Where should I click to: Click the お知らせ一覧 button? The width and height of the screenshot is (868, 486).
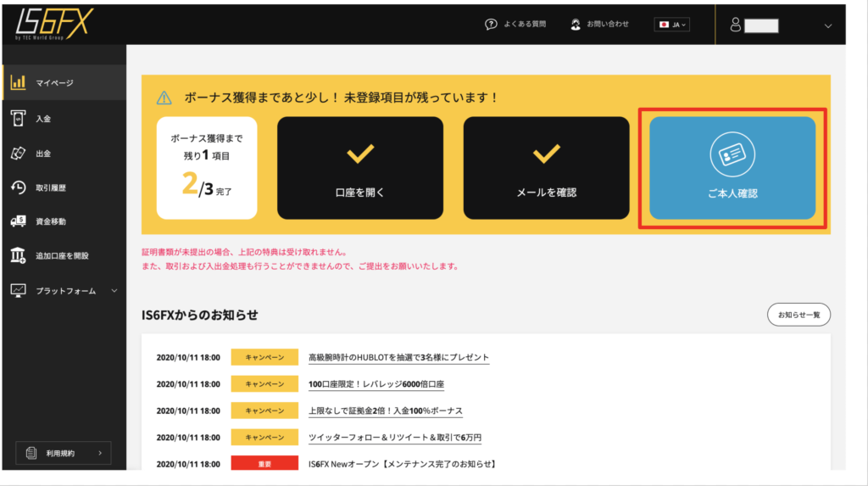point(798,314)
